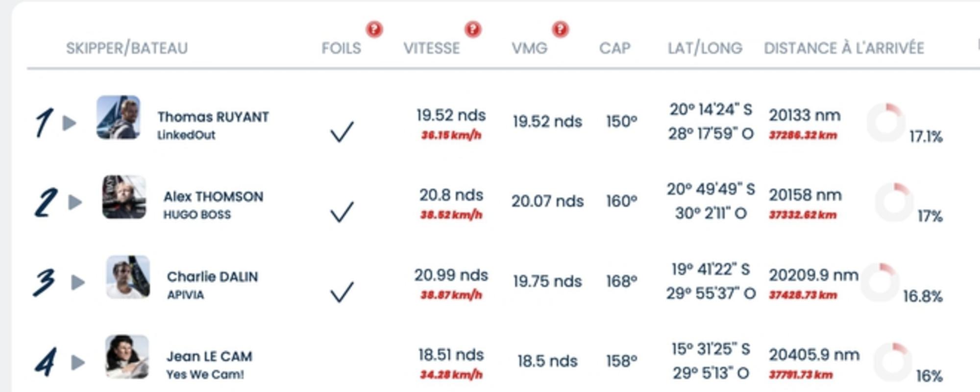The image size is (980, 392).
Task: Click the foils checkmark for HUGO BOSS
Action: click(x=342, y=212)
